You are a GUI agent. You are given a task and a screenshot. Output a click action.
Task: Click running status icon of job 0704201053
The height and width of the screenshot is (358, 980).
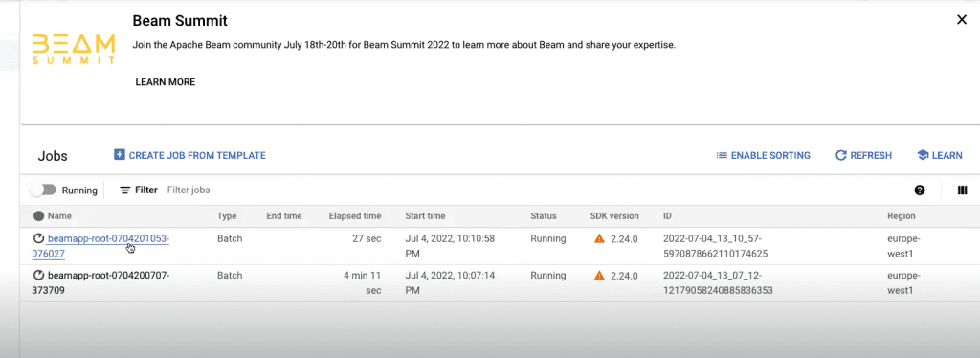[x=38, y=238]
